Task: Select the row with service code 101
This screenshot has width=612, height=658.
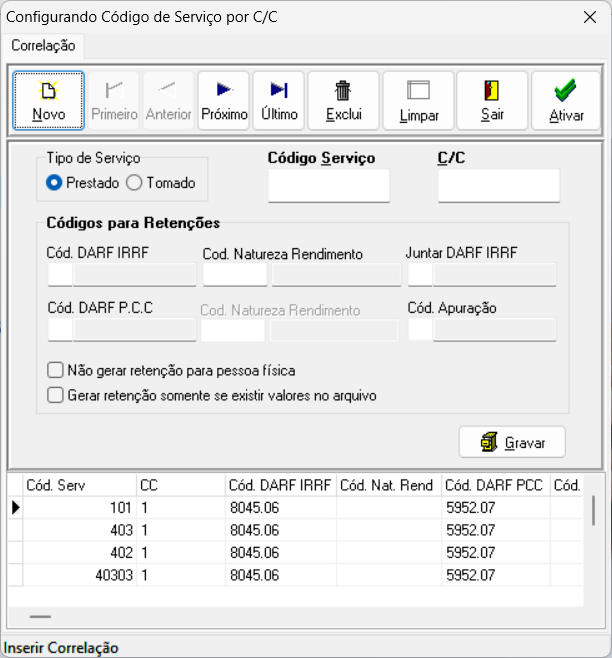Action: point(296,508)
